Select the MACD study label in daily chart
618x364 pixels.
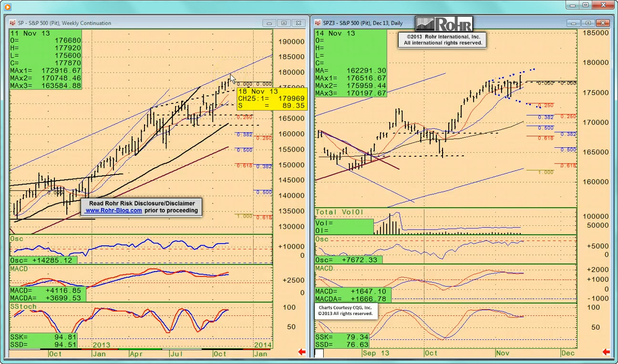click(x=324, y=268)
